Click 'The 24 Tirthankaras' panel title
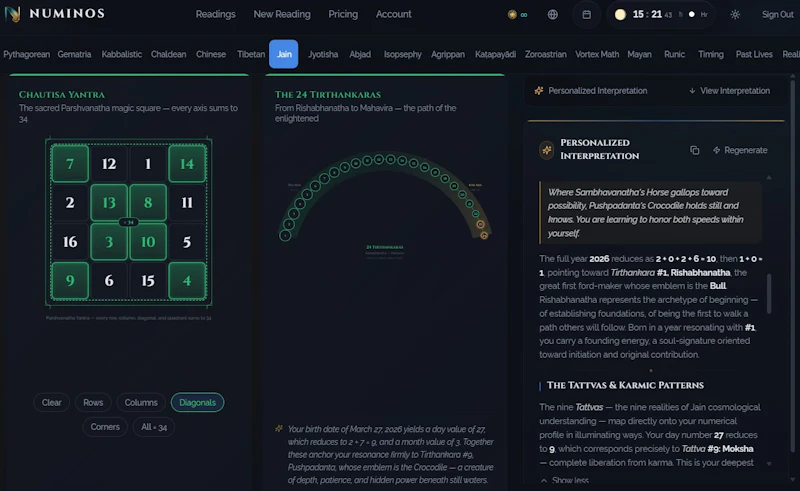The width and height of the screenshot is (800, 491). coord(328,94)
